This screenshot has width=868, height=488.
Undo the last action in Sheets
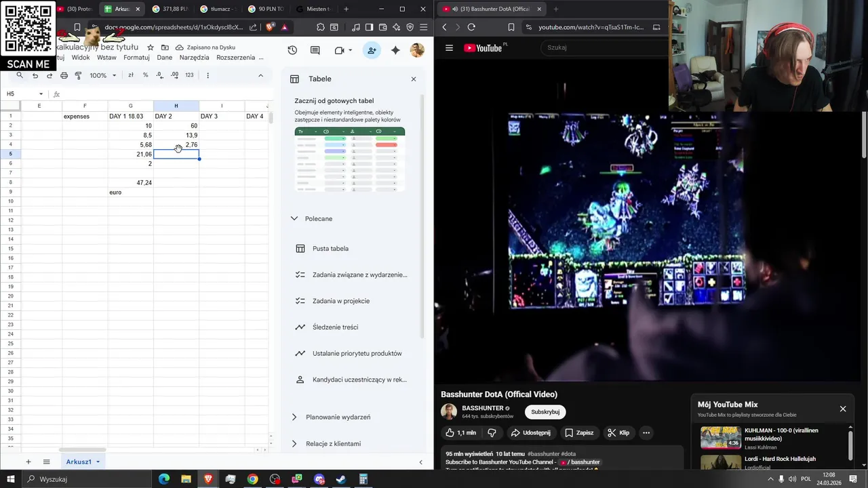tap(35, 75)
